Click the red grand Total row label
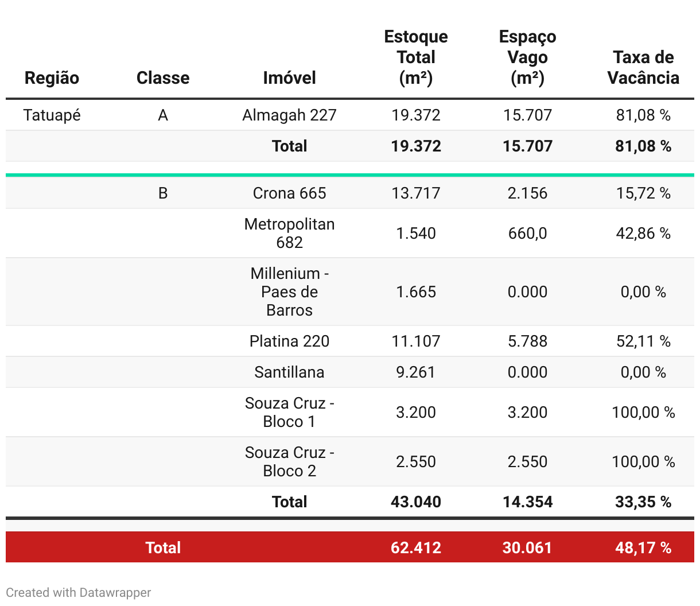 click(x=163, y=547)
